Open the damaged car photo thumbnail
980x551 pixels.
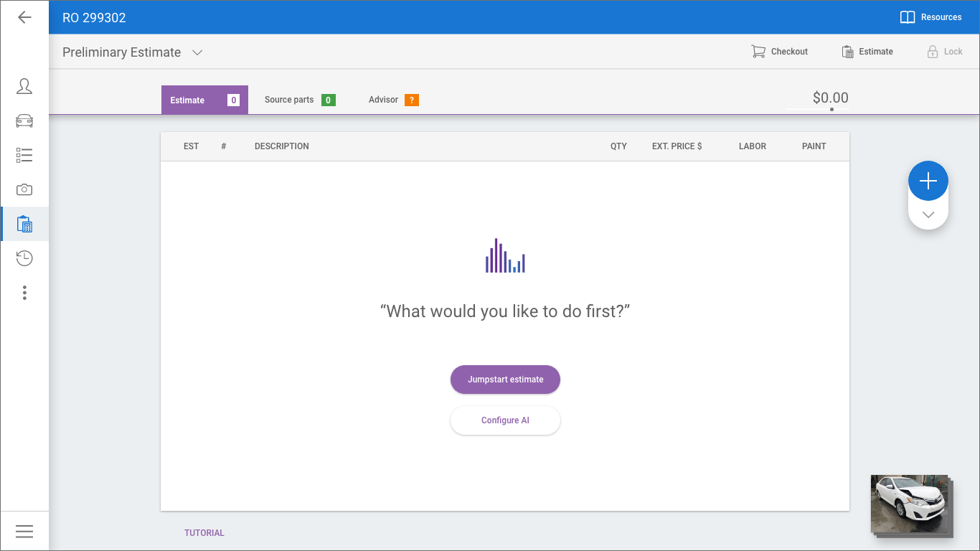(x=910, y=503)
